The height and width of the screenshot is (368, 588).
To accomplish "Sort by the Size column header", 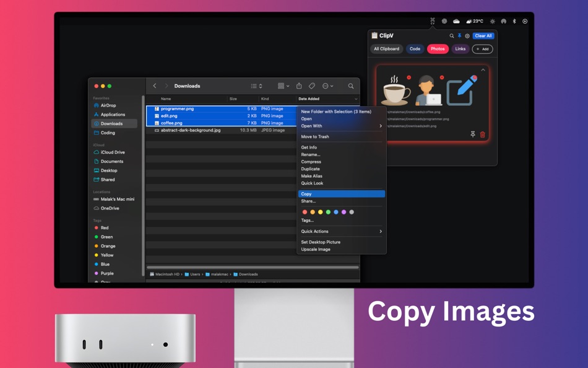I will tap(233, 99).
